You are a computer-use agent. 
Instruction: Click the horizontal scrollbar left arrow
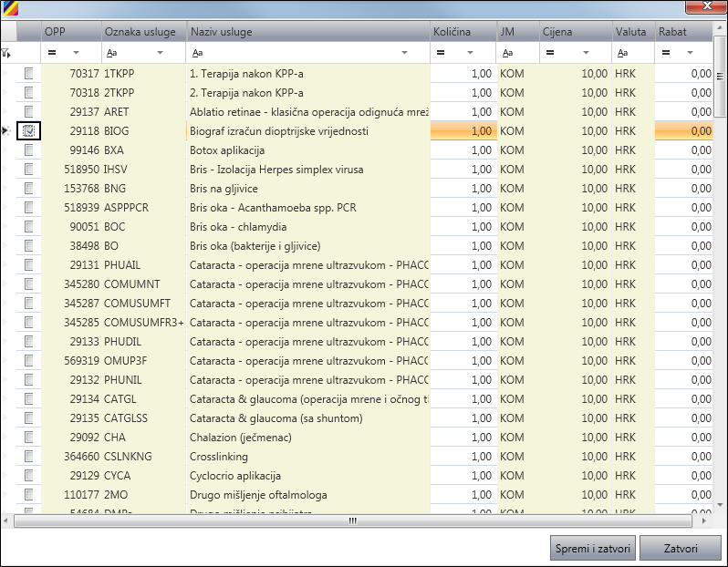(x=5, y=521)
